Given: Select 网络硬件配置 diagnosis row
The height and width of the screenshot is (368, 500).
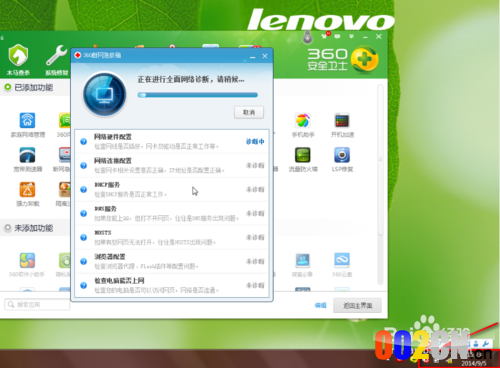Looking at the screenshot, I should point(172,142).
